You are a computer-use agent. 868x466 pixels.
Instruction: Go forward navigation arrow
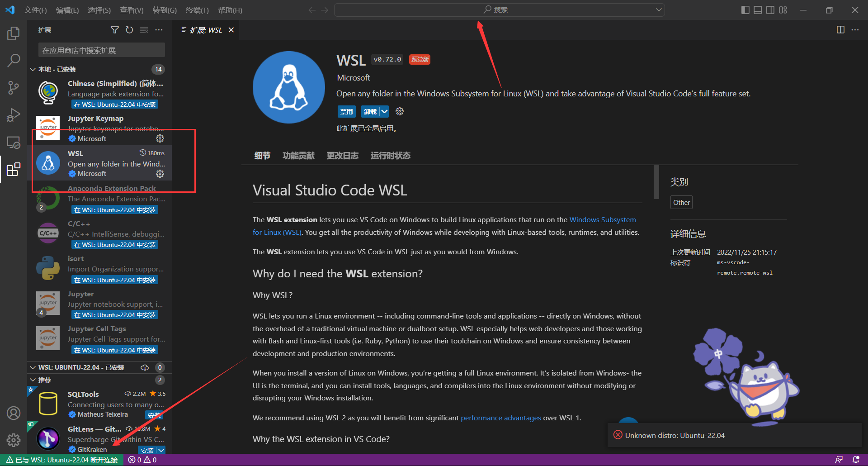click(x=325, y=10)
